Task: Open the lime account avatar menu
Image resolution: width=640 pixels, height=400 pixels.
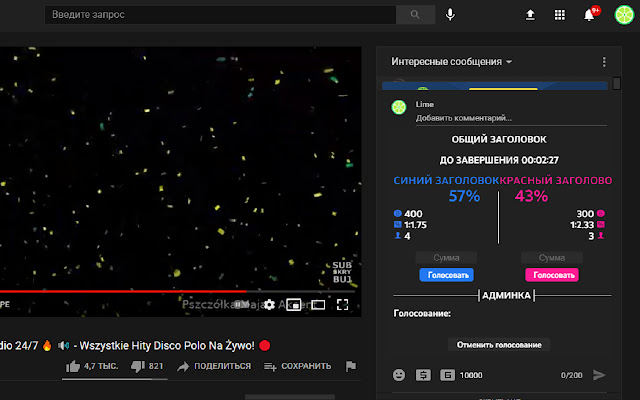Action: (x=624, y=15)
